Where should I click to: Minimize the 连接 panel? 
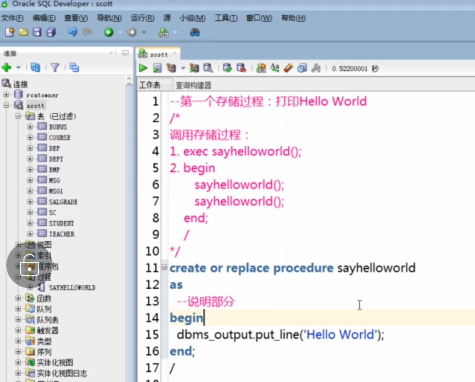(x=125, y=53)
